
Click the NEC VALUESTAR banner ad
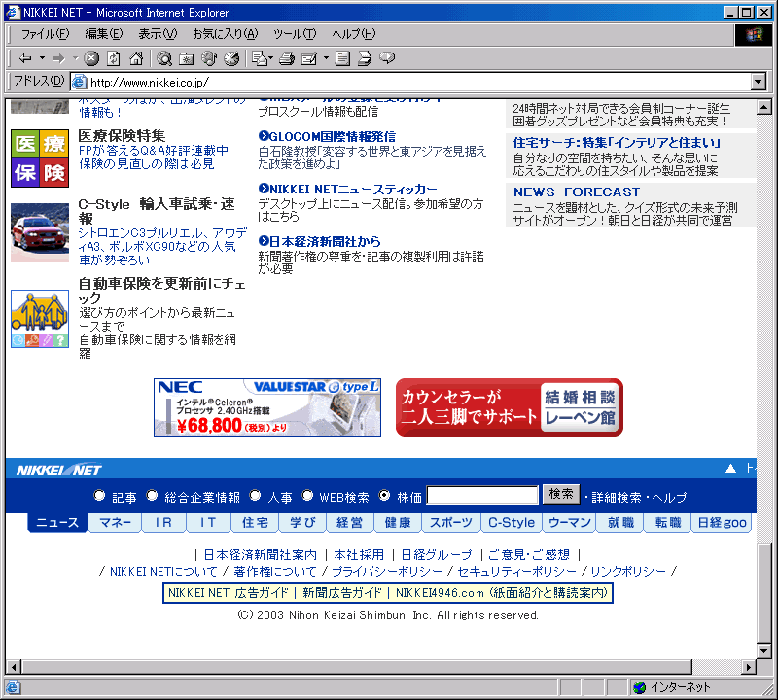coord(267,407)
